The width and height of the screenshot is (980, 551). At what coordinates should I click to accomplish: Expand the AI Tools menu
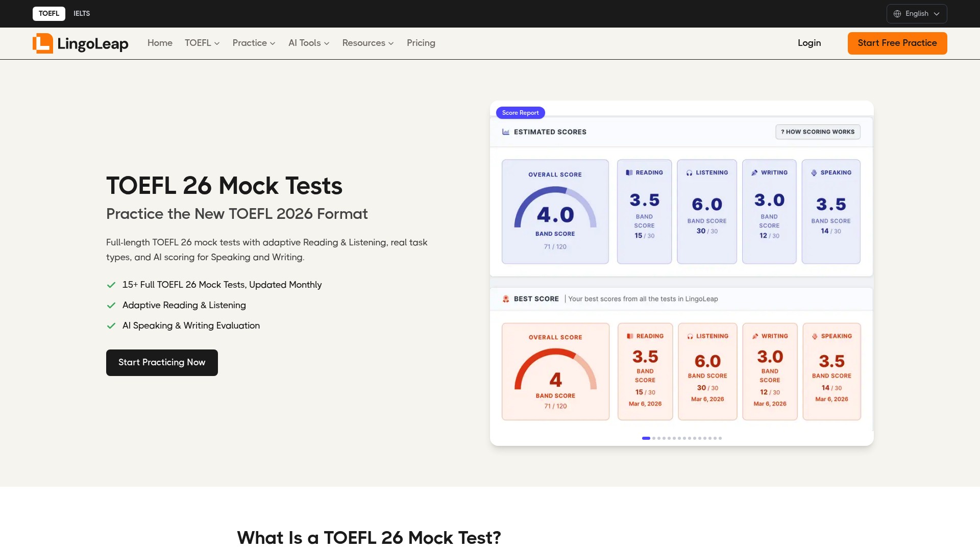pos(309,43)
